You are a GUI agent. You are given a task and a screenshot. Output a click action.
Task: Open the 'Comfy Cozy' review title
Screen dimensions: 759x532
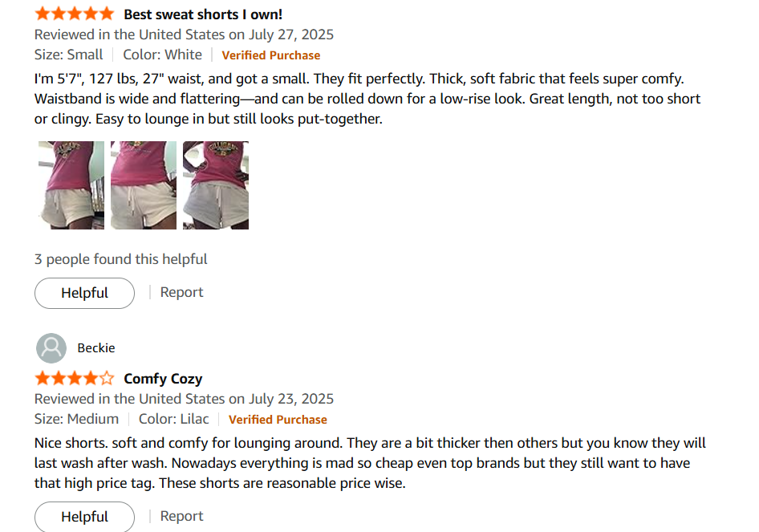pos(163,379)
